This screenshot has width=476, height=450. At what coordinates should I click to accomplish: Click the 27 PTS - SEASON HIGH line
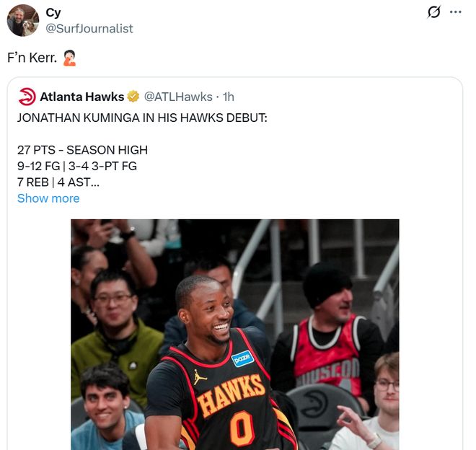[x=82, y=150]
